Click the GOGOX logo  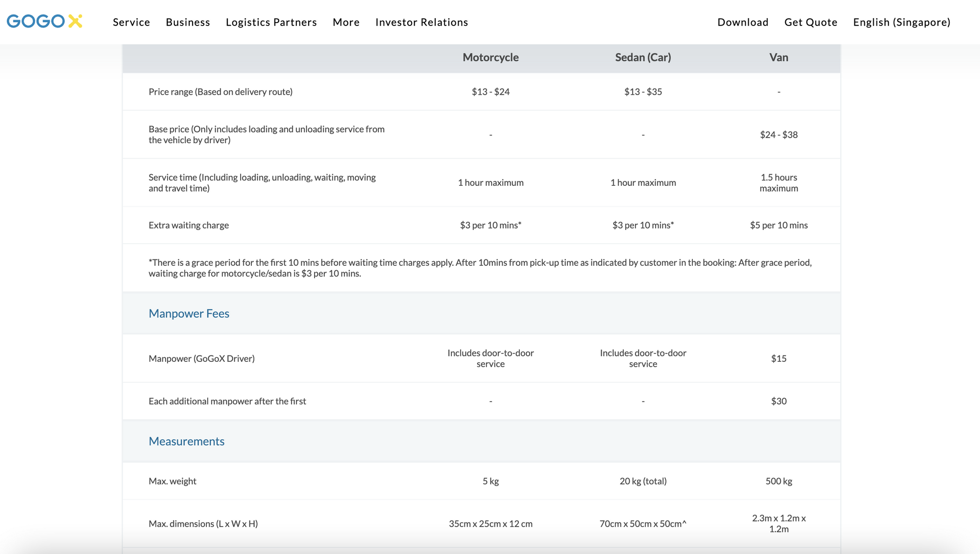44,21
